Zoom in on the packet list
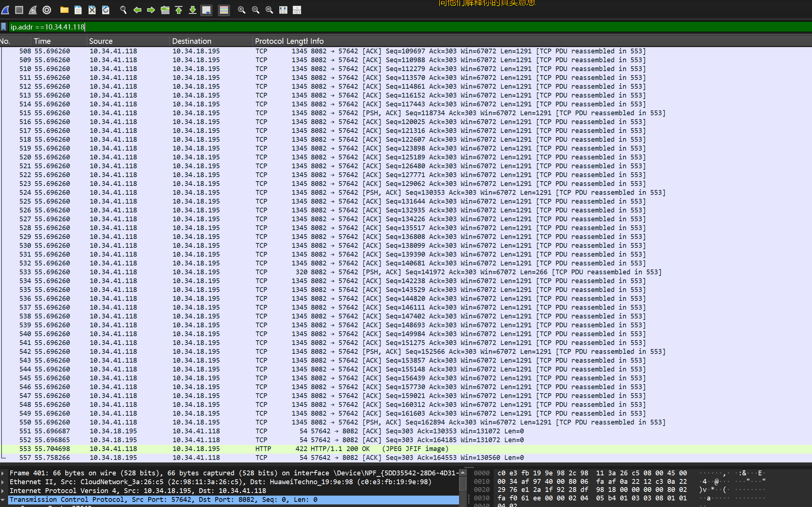 [x=241, y=10]
